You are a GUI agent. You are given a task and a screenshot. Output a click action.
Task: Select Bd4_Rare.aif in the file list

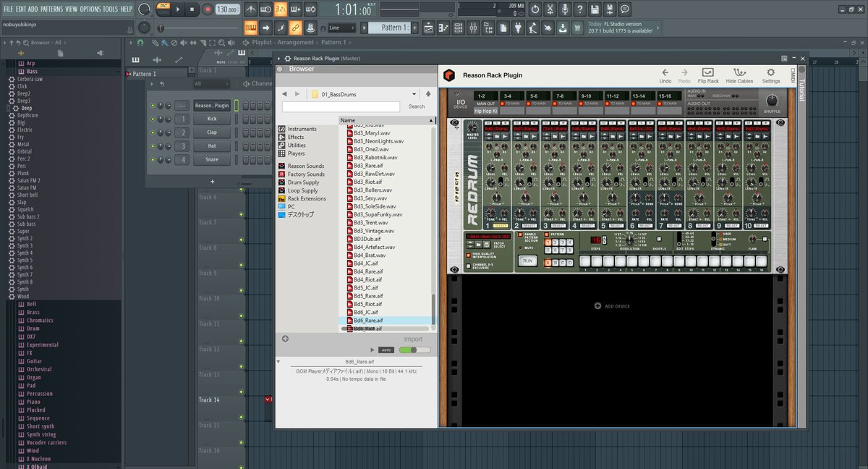point(369,271)
